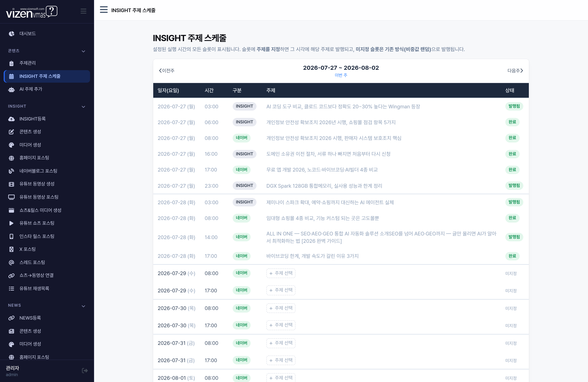Screen dimensions: 588x382
Task: Click 스레드 포스팅 at-sign icon
Action: point(11,262)
